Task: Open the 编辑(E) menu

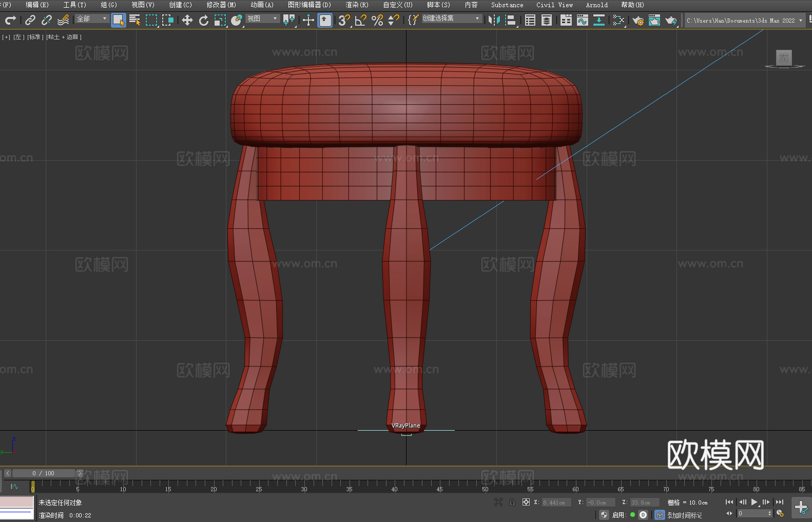Action: point(37,5)
